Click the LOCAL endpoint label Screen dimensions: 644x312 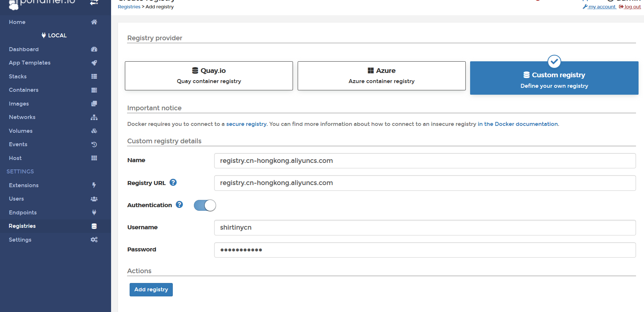[x=57, y=36]
